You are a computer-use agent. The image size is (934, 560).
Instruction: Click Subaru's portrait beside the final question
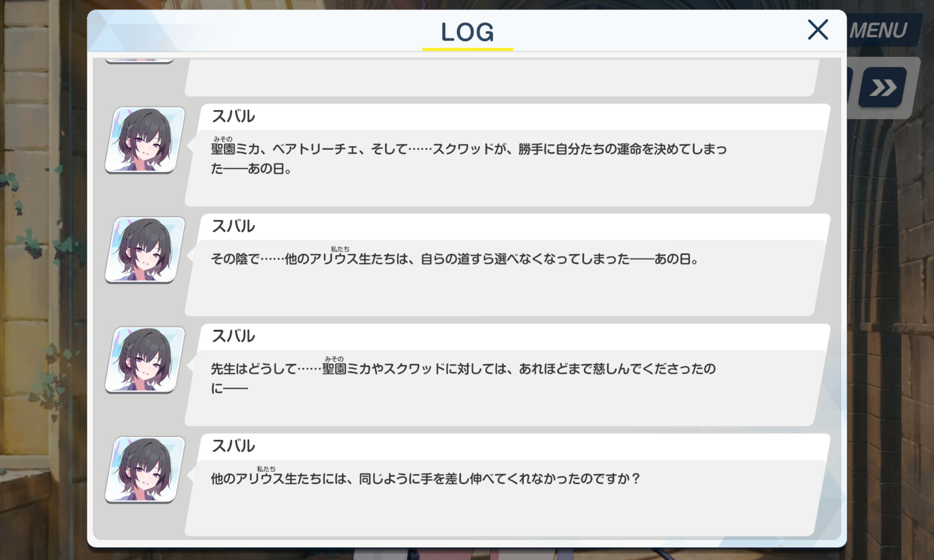(x=145, y=470)
